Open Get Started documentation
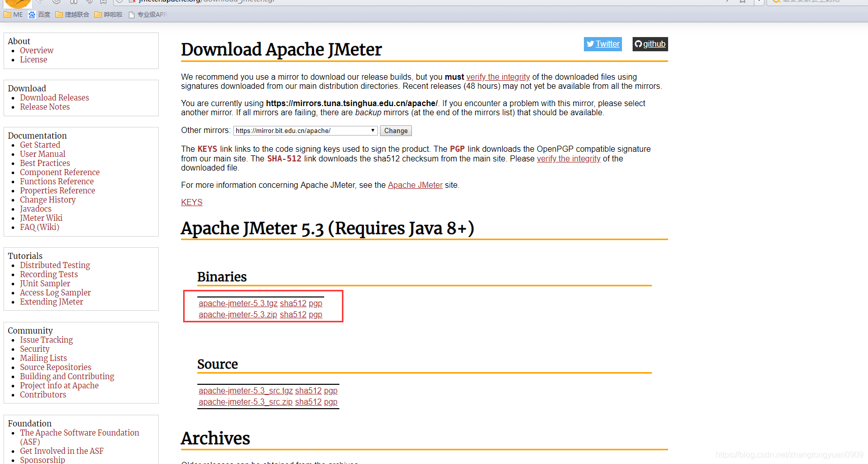The image size is (868, 464). click(x=40, y=145)
